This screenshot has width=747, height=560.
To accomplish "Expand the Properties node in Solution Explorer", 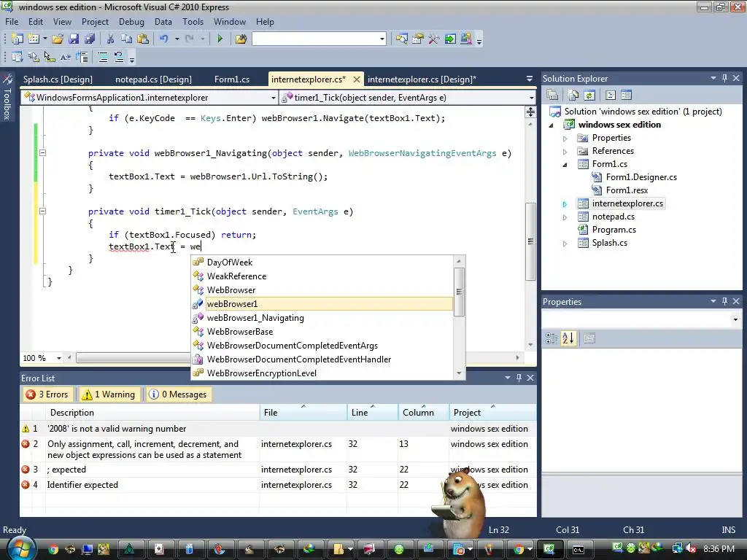I will (x=565, y=139).
